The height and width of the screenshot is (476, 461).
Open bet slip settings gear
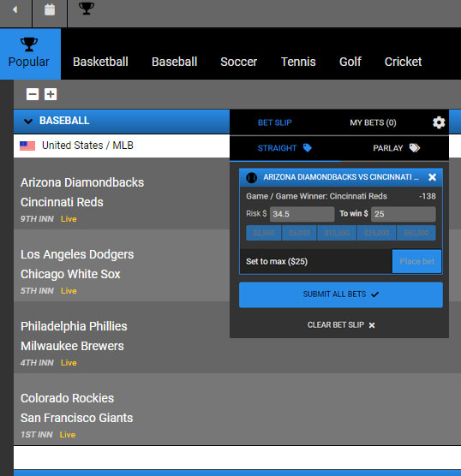pyautogui.click(x=439, y=122)
